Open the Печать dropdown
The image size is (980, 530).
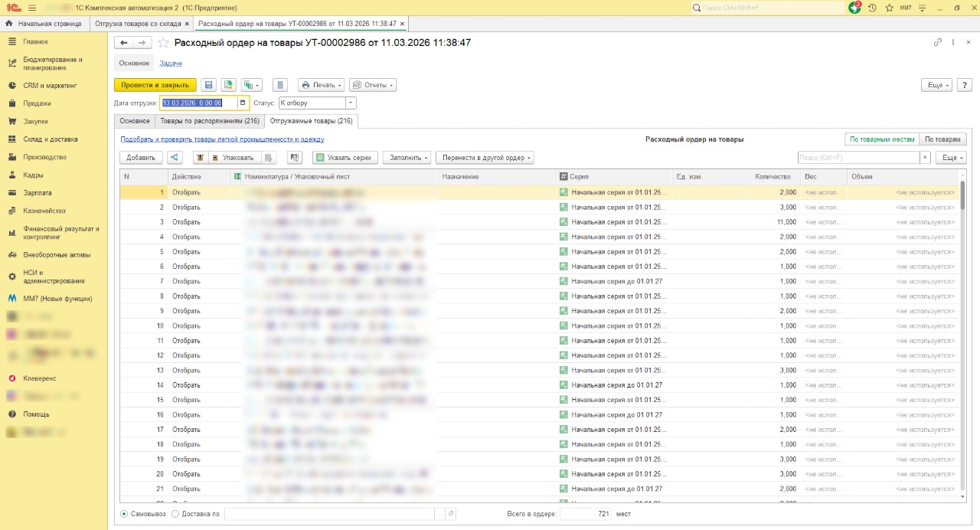click(321, 85)
